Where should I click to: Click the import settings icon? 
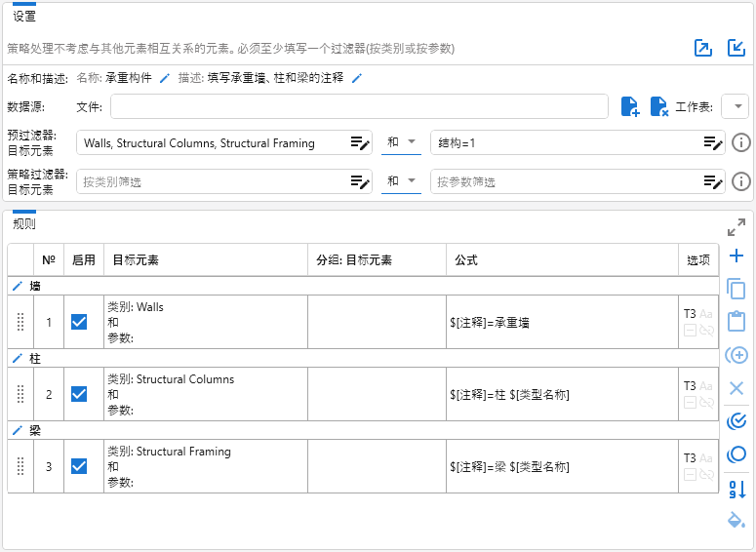point(736,48)
